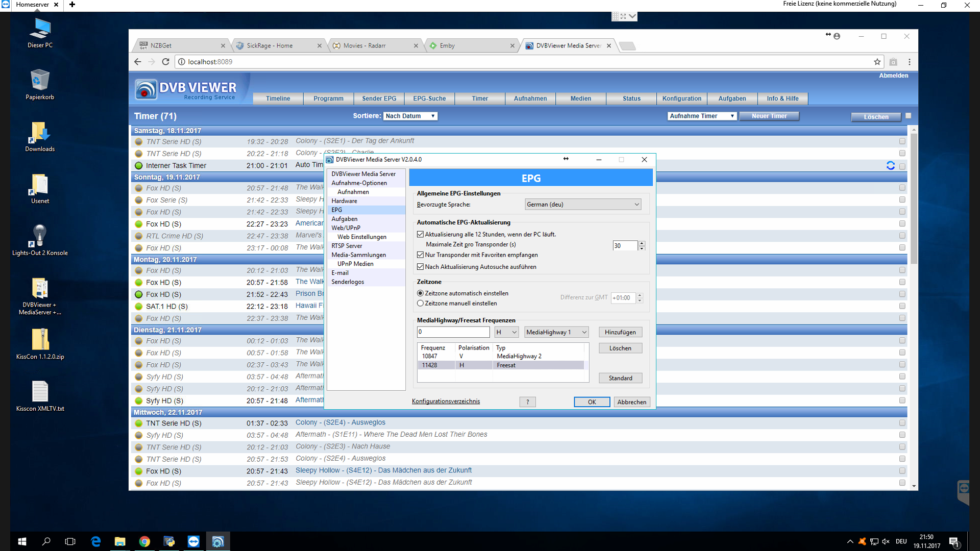This screenshot has height=551, width=980.
Task: Toggle Nur Transponder mit Favoriten empfangen
Action: [x=420, y=255]
